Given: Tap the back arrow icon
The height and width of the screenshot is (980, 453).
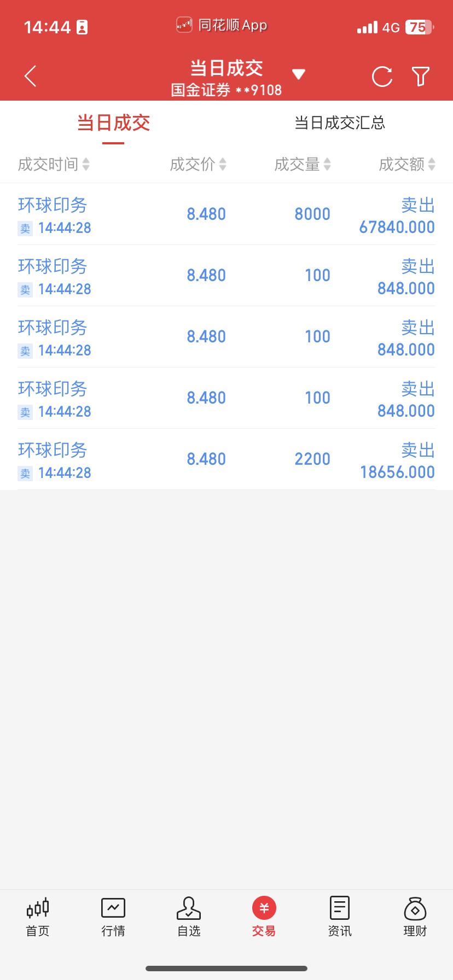Looking at the screenshot, I should pos(31,76).
